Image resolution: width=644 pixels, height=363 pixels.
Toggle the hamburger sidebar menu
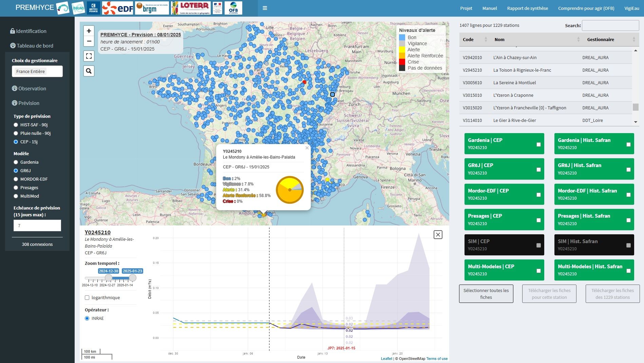pos(265,8)
